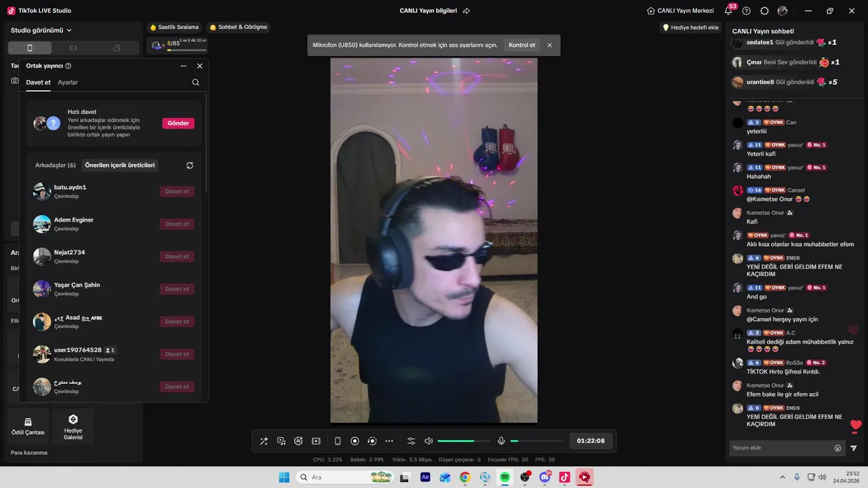
Task: Open the Windows Start menu
Action: 284,477
